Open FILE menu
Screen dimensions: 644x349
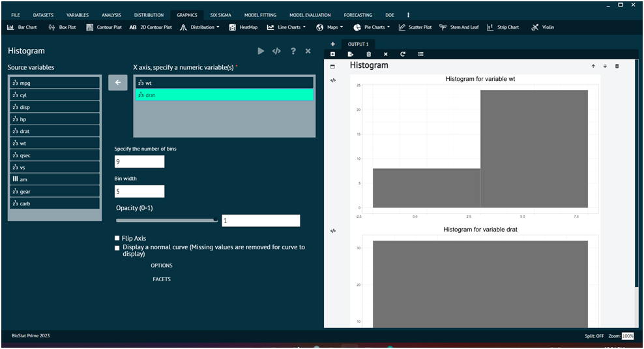16,15
